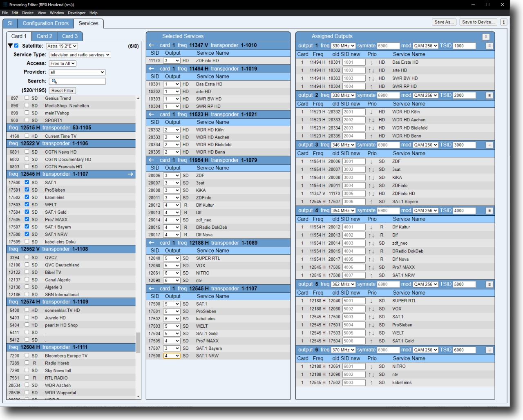Check the Bloomberg Europe TV checkbox

coord(27,355)
